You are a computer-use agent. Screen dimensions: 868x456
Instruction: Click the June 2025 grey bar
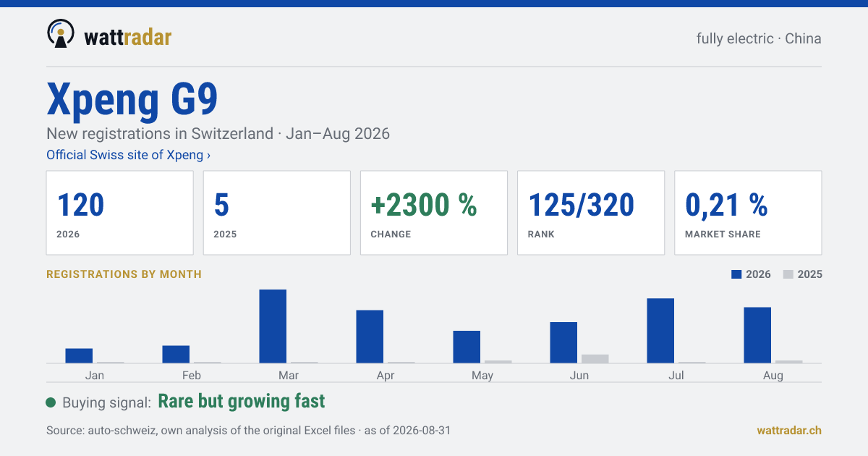point(595,359)
